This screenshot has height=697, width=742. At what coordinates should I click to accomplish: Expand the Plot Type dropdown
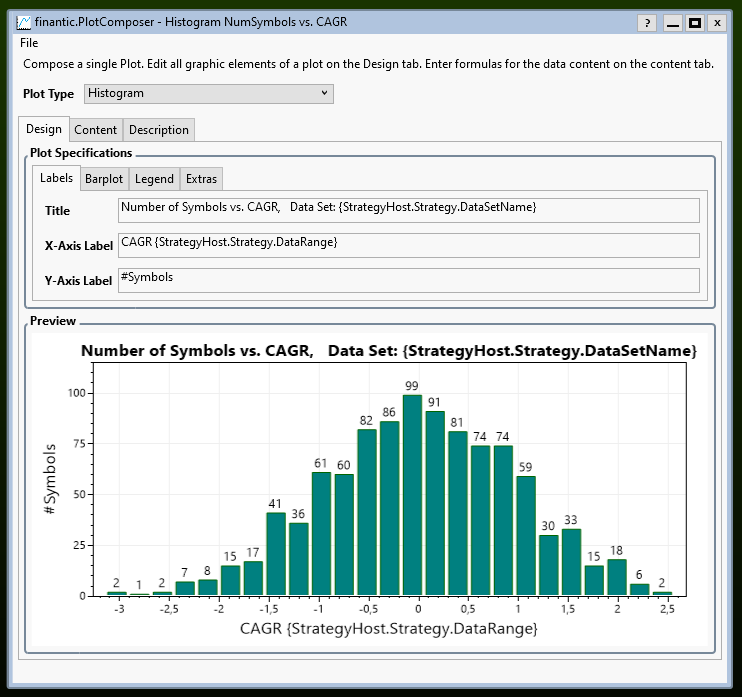tap(207, 93)
